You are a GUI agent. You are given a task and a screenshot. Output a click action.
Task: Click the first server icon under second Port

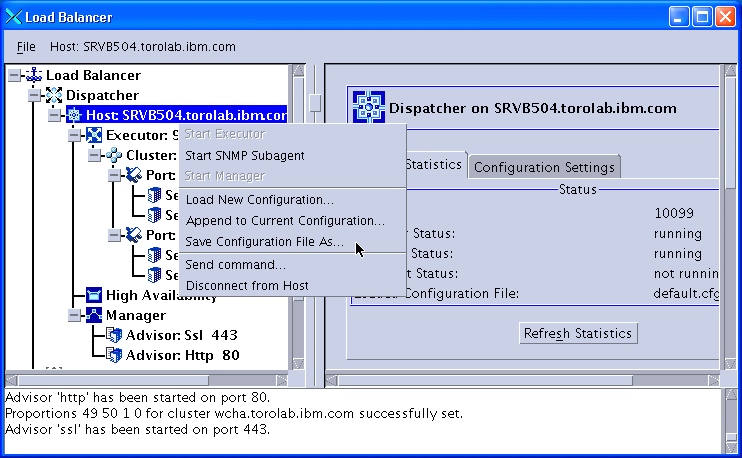point(154,255)
